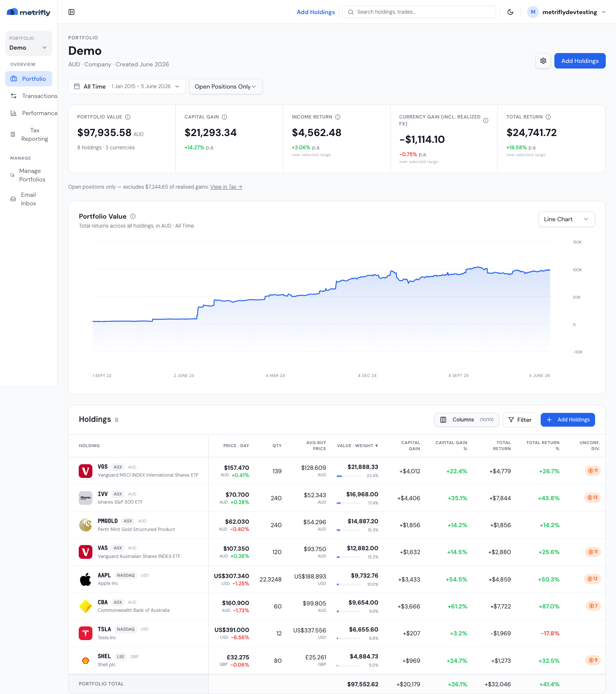The height and width of the screenshot is (694, 616).
Task: Click VAS Vanguard logo icon
Action: point(86,552)
